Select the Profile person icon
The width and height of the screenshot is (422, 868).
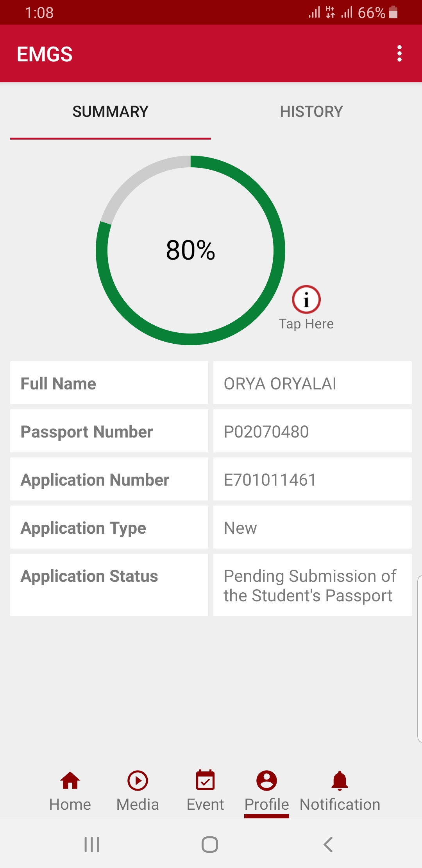coord(266,781)
